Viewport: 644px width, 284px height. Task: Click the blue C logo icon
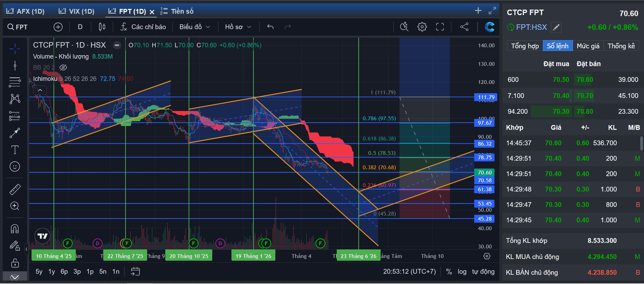490,27
